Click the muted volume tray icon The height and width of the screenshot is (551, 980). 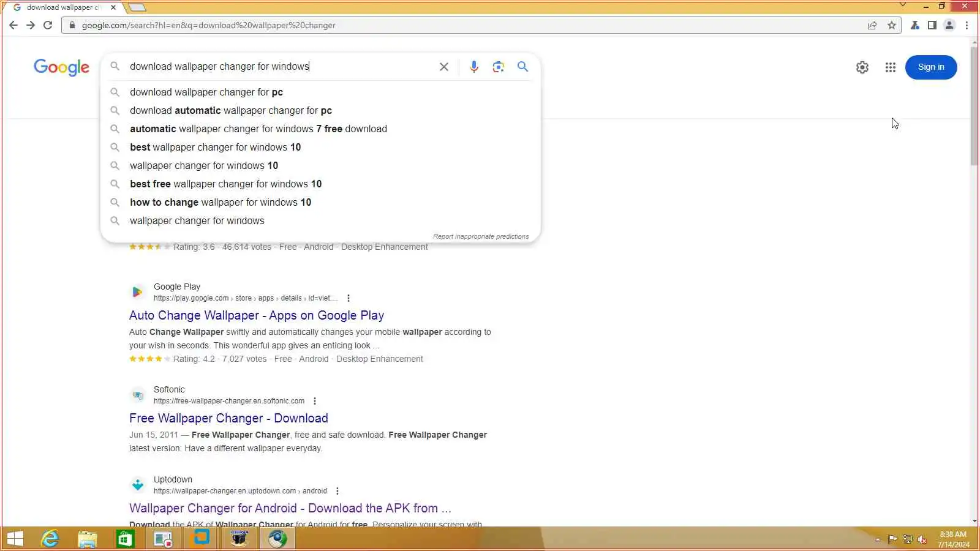pos(922,539)
